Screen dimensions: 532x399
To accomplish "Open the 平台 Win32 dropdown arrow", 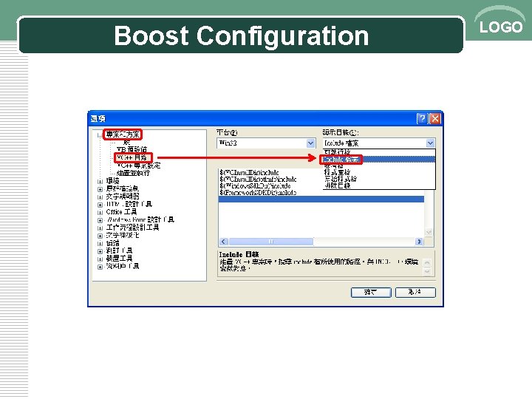I will pyautogui.click(x=310, y=143).
